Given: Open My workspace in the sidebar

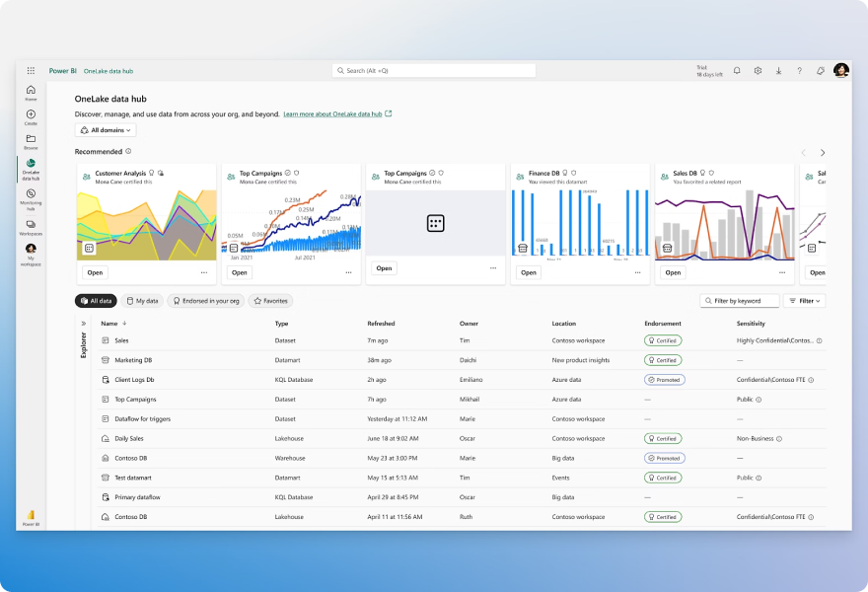Looking at the screenshot, I should coord(31,255).
